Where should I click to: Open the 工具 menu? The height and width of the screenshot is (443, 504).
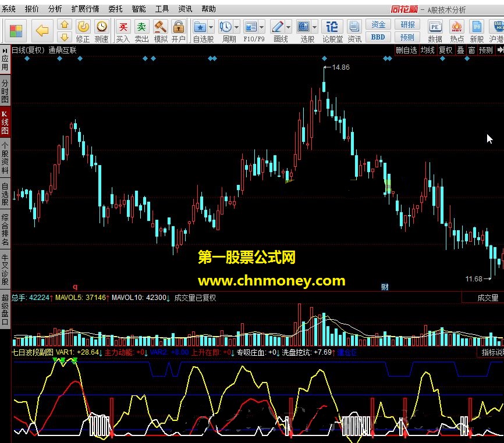(162, 9)
